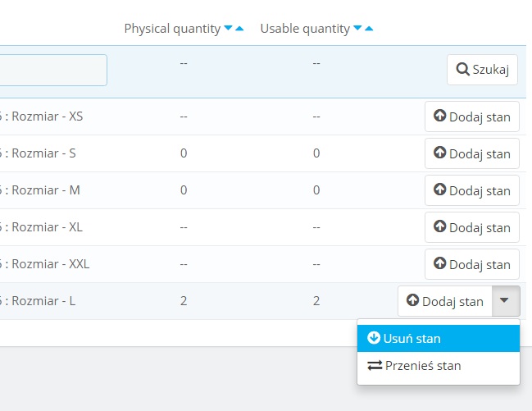Viewport: 532px width, 411px height.
Task: Click Dodaj stan in Rozmiar - XXL row
Action: 471,264
